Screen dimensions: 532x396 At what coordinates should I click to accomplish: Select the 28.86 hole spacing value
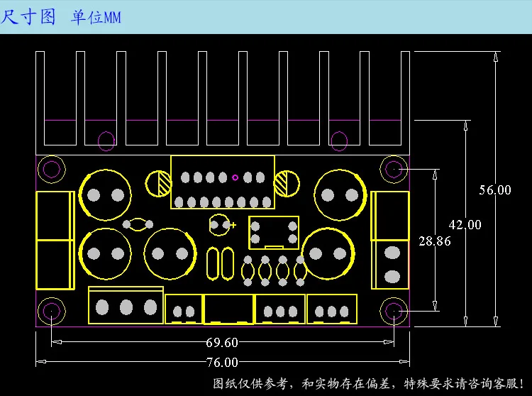pyautogui.click(x=435, y=241)
